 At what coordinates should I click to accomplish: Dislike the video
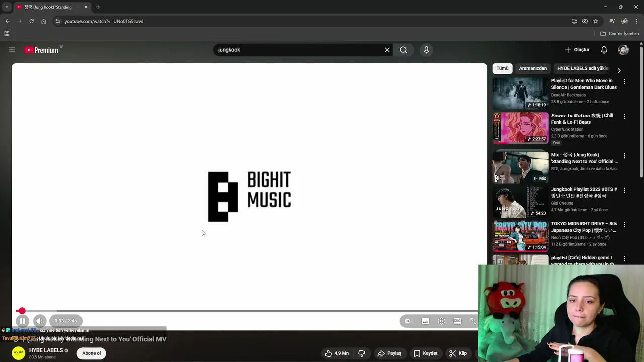pos(362,353)
